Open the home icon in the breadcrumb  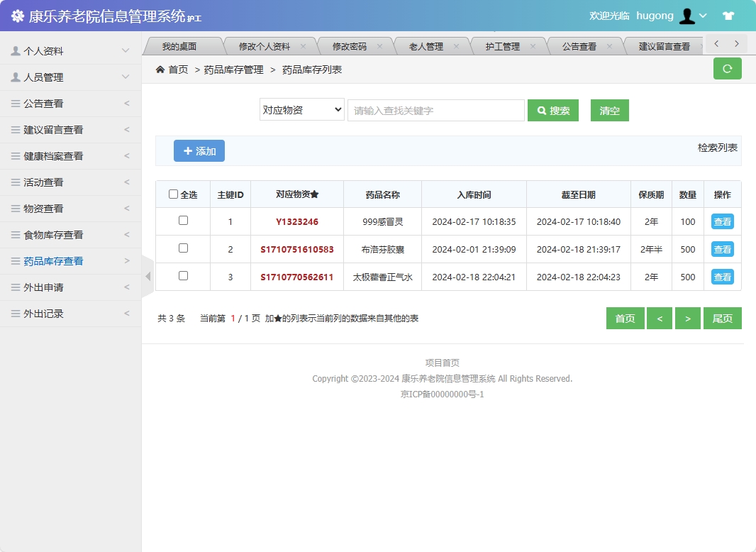(x=160, y=70)
